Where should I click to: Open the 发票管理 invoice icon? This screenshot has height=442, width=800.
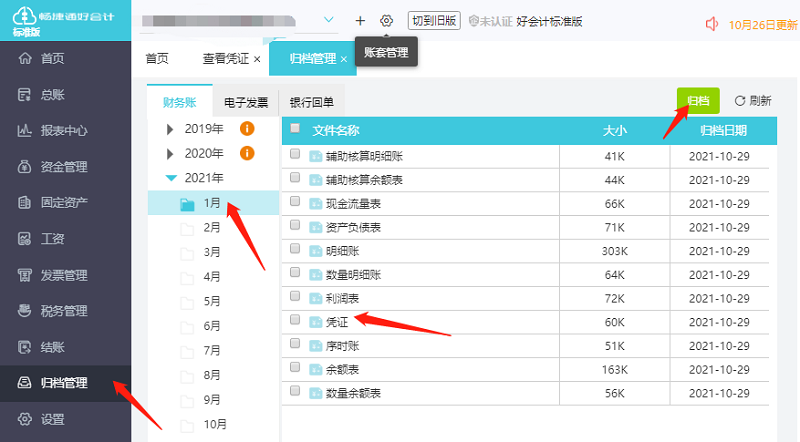[24, 275]
